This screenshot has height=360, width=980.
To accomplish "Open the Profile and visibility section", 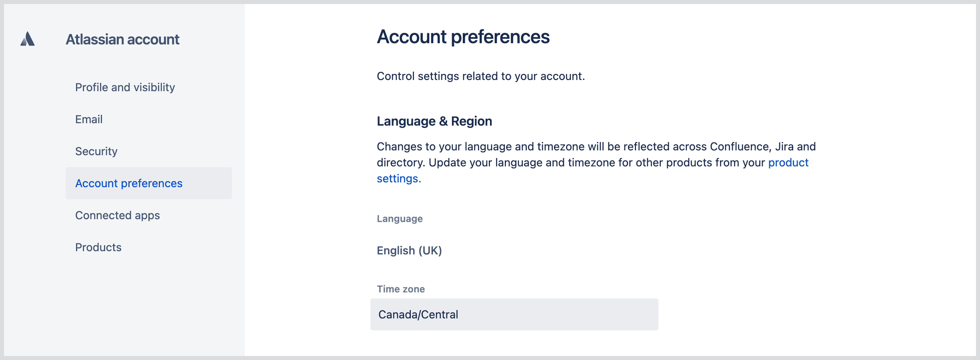I will point(124,87).
